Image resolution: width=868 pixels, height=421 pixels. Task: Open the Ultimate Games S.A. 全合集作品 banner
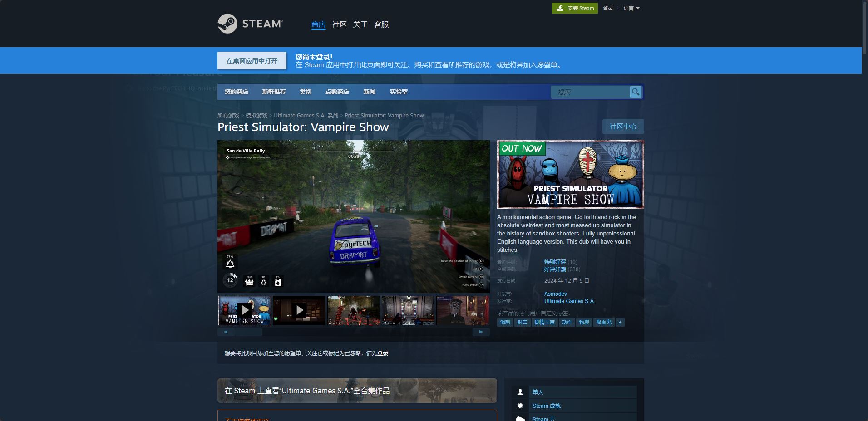coord(357,391)
